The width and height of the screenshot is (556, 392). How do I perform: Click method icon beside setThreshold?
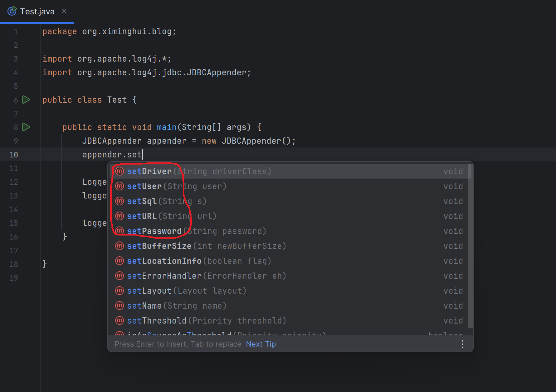tap(120, 320)
